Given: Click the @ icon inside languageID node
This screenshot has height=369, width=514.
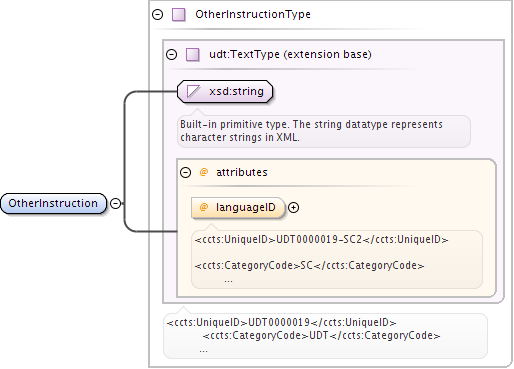Looking at the screenshot, I should click(x=203, y=207).
